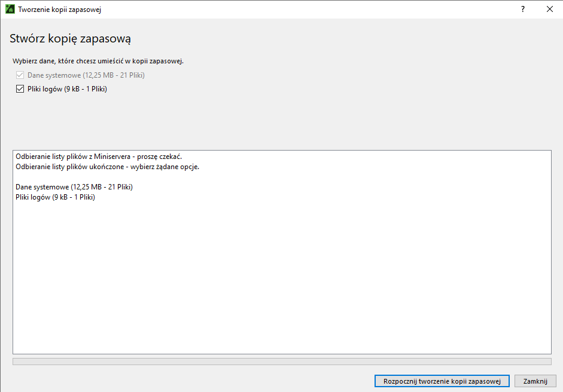Click the Zamknij button
The width and height of the screenshot is (563, 392).
click(x=535, y=381)
